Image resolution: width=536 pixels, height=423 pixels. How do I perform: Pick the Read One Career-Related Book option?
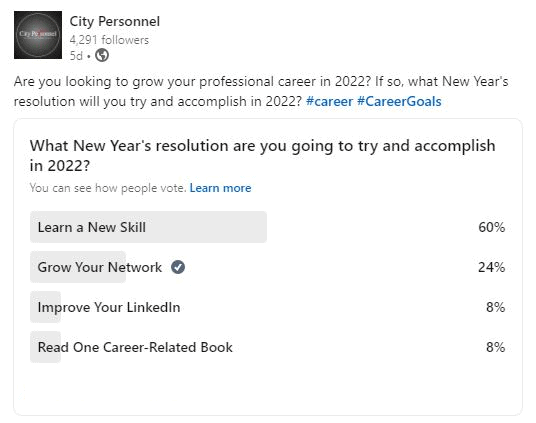coord(267,347)
